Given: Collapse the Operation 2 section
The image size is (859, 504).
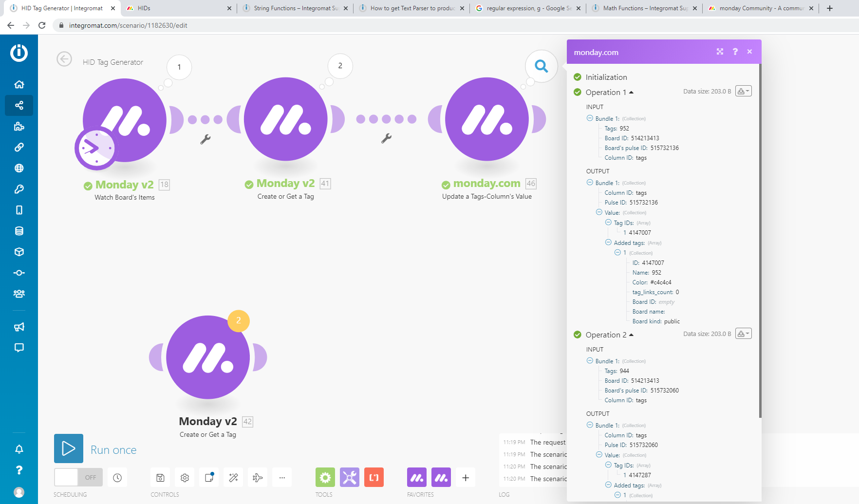Looking at the screenshot, I should 609,335.
